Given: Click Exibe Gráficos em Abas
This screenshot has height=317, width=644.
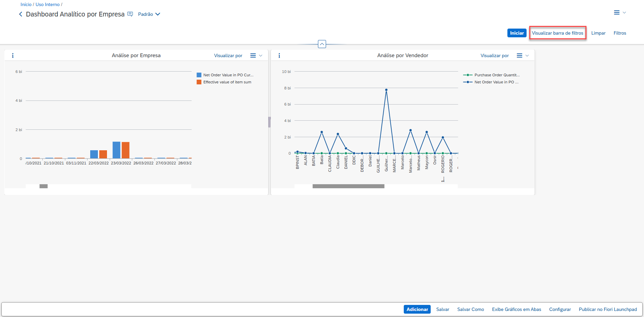Looking at the screenshot, I should point(516,309).
